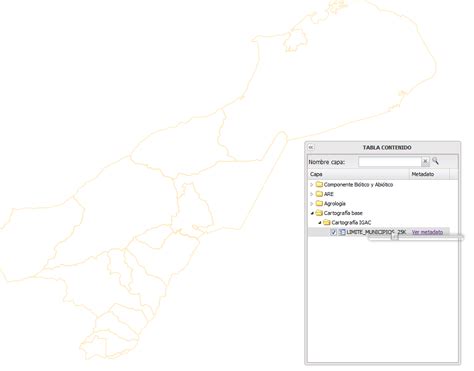Image resolution: width=474 pixels, height=371 pixels.
Task: Click the Capa column header
Action: click(358, 174)
